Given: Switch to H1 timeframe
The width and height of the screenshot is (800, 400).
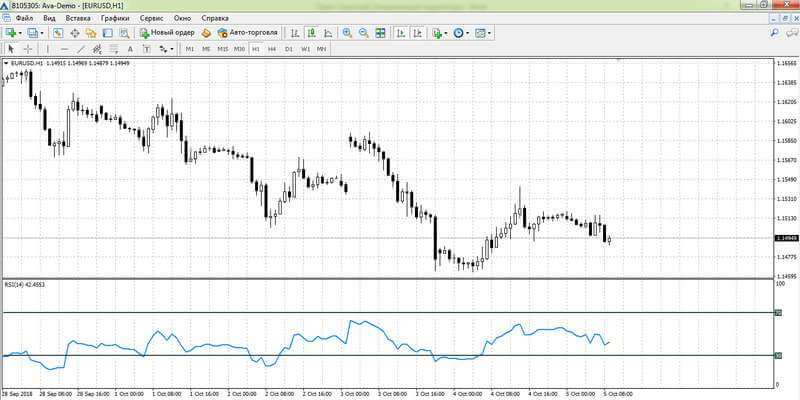Looking at the screenshot, I should 256,49.
